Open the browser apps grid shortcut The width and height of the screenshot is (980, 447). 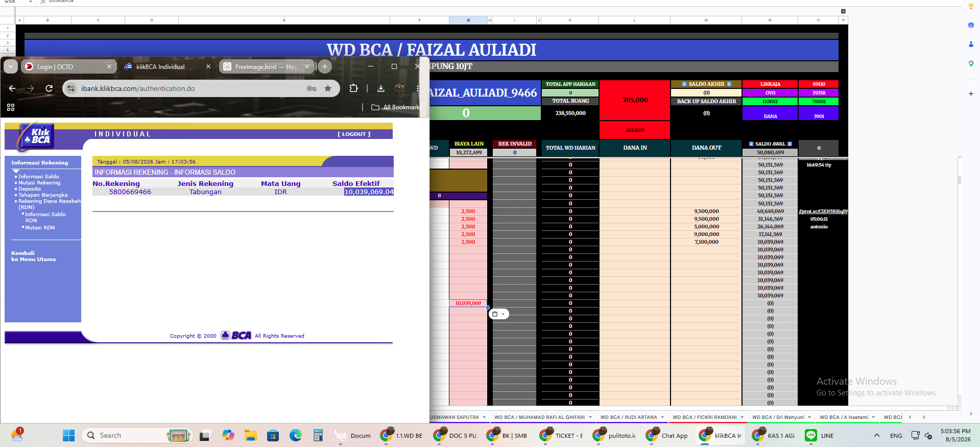11,107
